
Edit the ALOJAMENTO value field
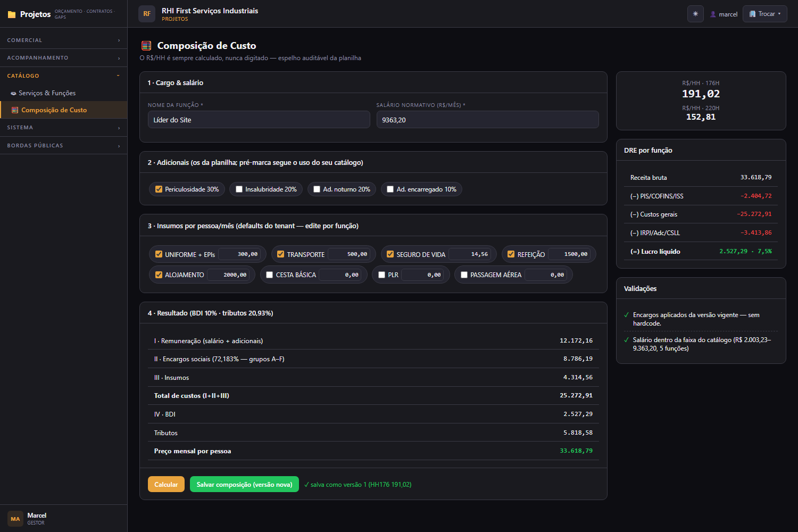pyautogui.click(x=229, y=275)
